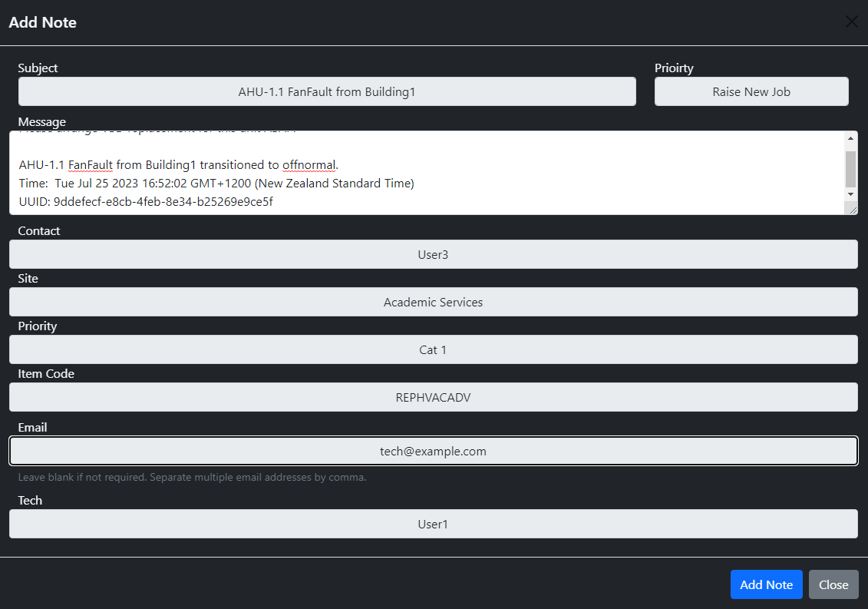The height and width of the screenshot is (609, 868).
Task: Open the Raise New Job priority dropdown
Action: pos(751,91)
